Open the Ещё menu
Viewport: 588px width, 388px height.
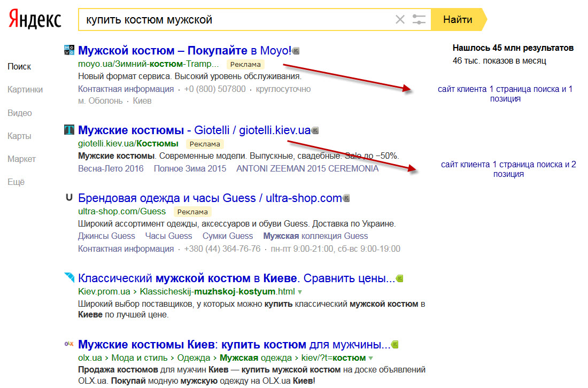[16, 182]
